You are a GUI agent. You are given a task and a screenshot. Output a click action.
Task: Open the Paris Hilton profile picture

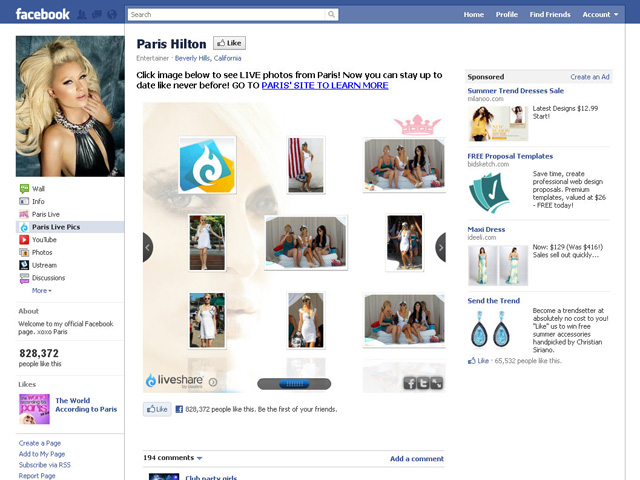[70, 106]
